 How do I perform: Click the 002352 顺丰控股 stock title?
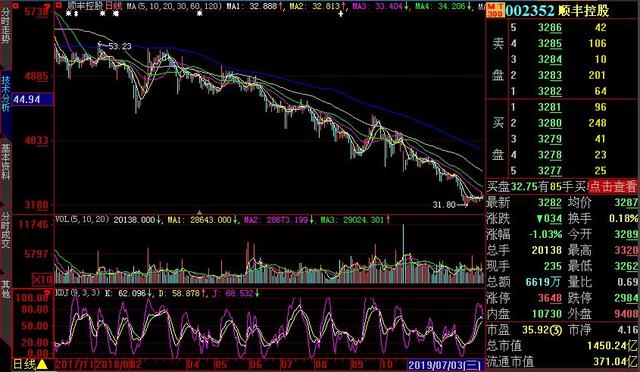click(x=558, y=11)
